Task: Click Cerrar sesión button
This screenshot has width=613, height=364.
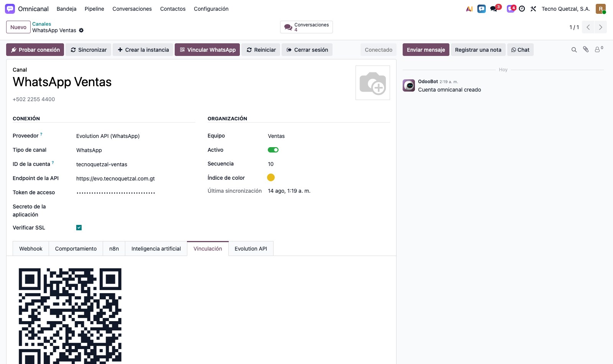Action: (x=307, y=50)
